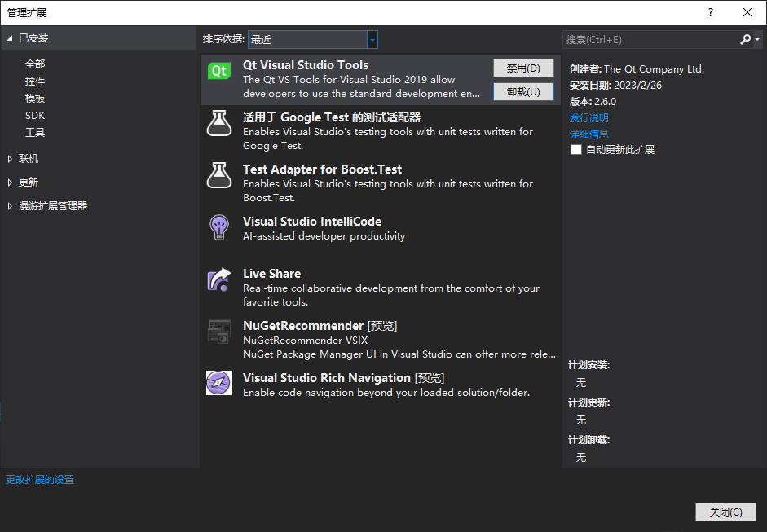Screen dimensions: 767x532
Task: Collapse the 已安装 tree node
Action: (10, 38)
